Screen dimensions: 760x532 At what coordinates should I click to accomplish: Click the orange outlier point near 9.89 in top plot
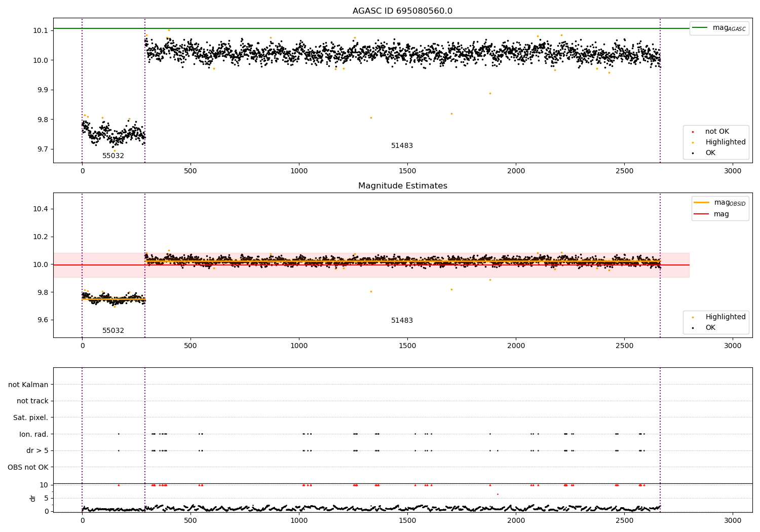click(490, 93)
